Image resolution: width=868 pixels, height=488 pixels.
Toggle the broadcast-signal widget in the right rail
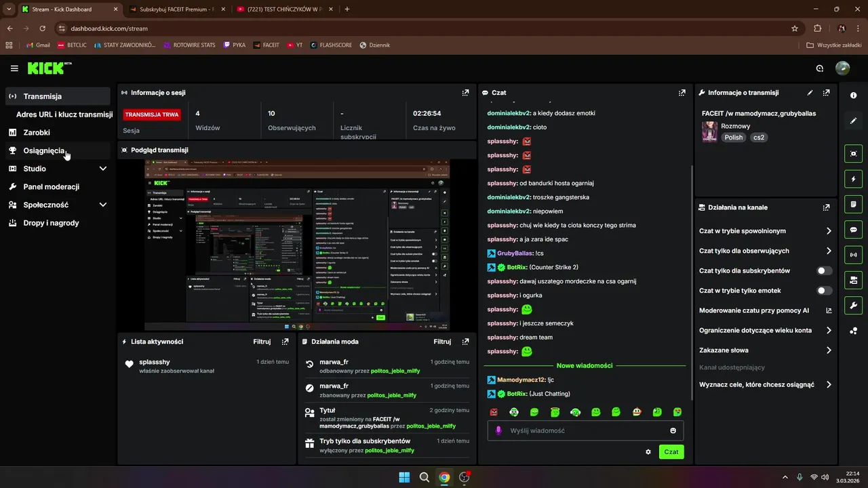tap(853, 255)
